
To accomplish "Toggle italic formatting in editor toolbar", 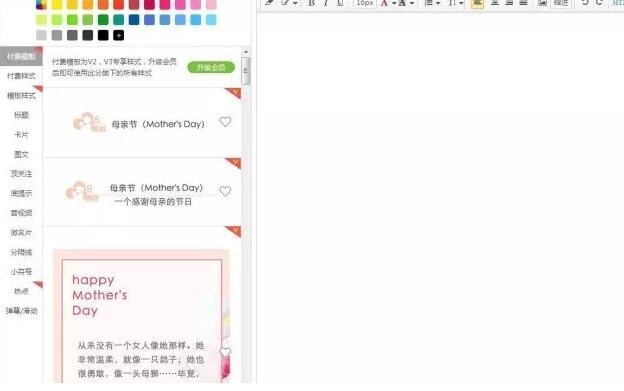I will tap(326, 3).
